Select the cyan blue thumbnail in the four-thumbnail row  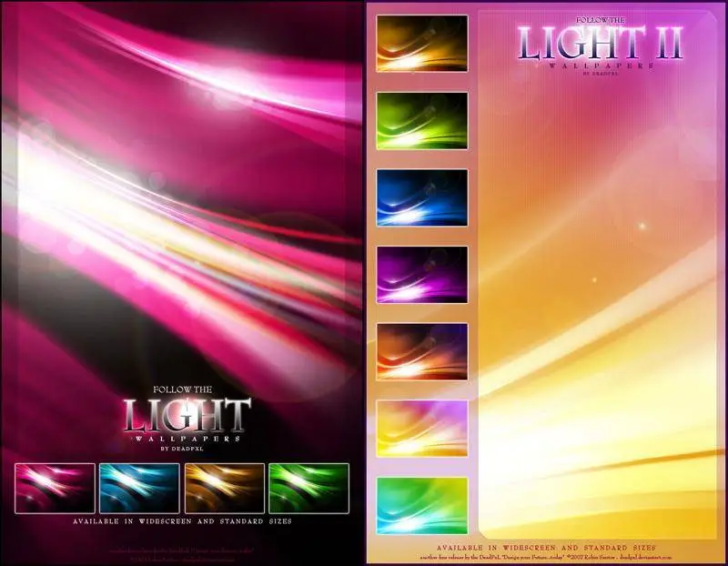139,489
